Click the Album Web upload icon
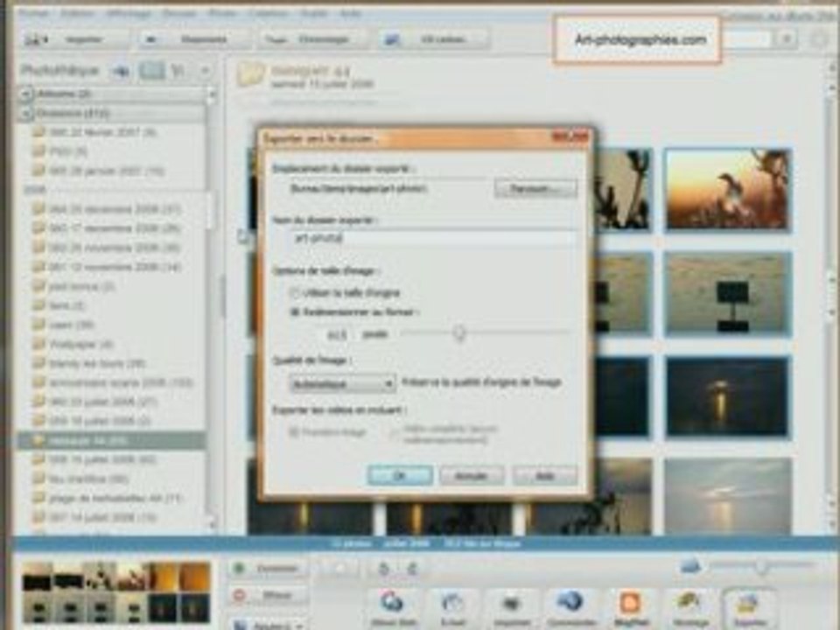Viewport: 840px width, 630px height. tap(392, 602)
